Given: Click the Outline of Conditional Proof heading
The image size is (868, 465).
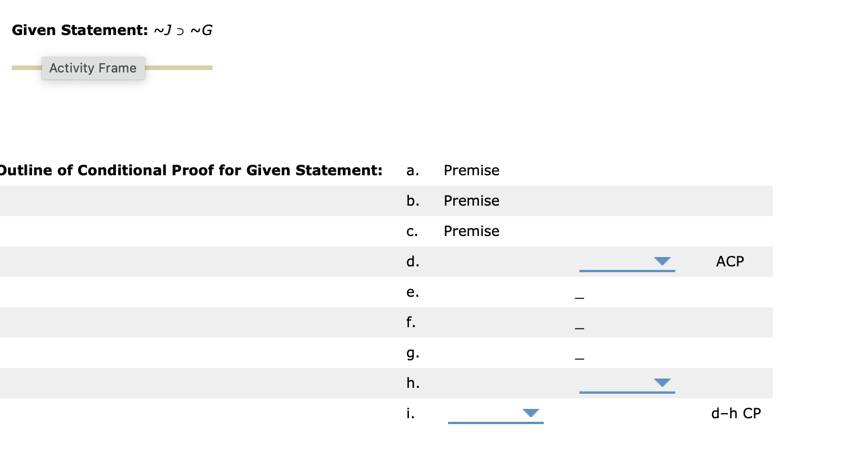Looking at the screenshot, I should [191, 170].
